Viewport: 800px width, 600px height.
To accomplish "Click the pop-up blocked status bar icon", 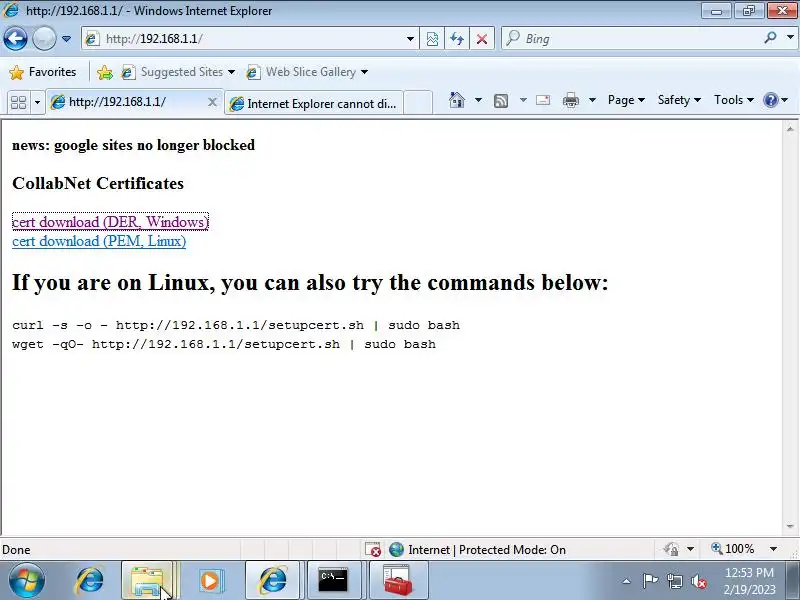I will click(x=373, y=549).
